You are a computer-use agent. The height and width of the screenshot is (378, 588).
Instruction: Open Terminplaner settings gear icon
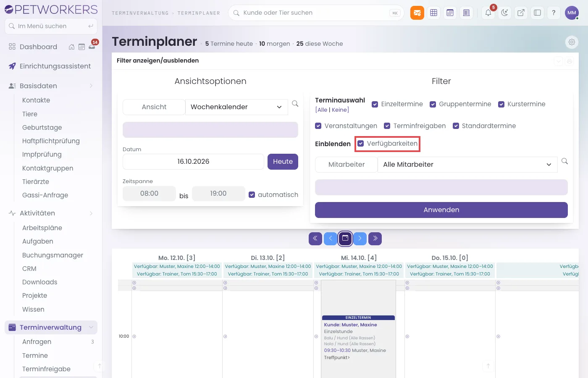(572, 42)
